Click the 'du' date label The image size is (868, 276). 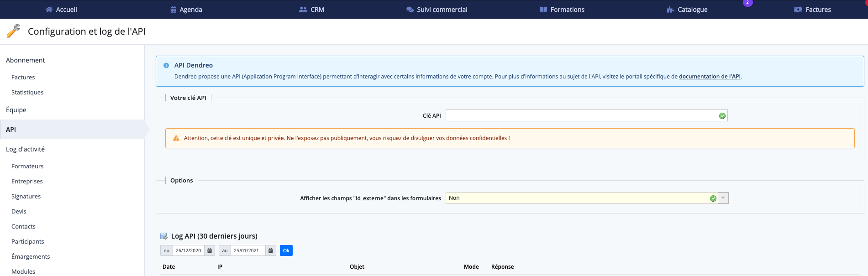click(167, 250)
